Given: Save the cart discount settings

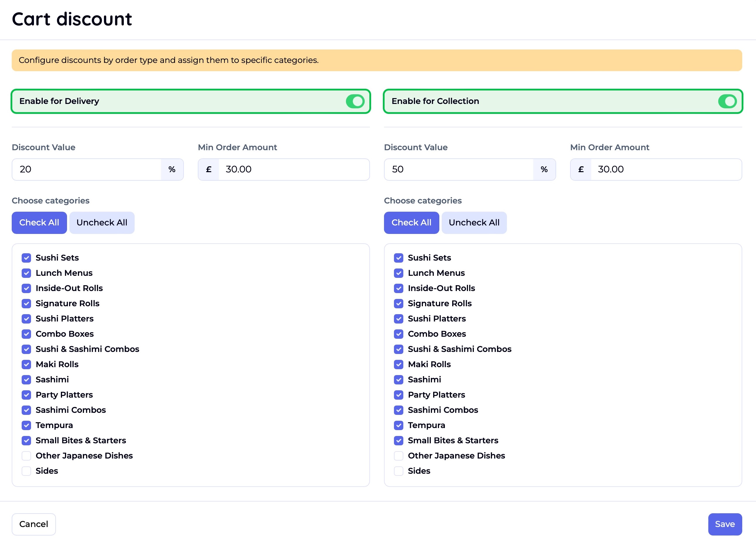Looking at the screenshot, I should [x=725, y=524].
